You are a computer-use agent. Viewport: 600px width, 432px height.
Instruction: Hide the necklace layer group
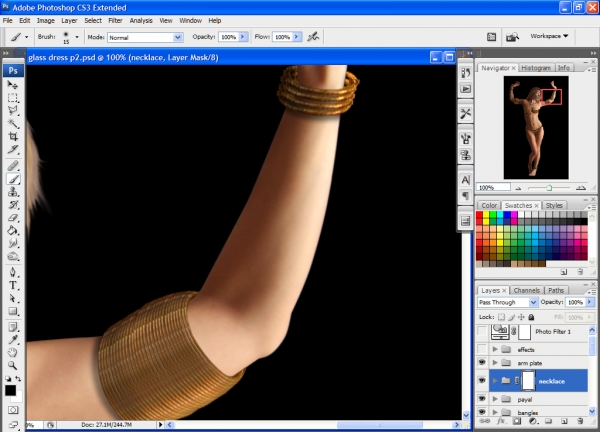(482, 380)
